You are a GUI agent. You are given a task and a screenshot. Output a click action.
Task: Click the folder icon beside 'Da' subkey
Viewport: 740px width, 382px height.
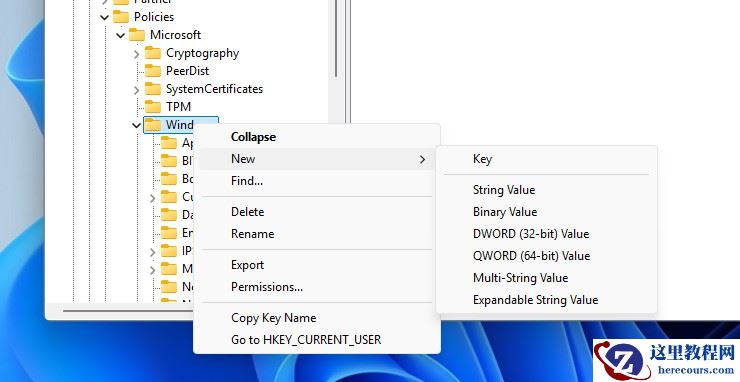(169, 214)
